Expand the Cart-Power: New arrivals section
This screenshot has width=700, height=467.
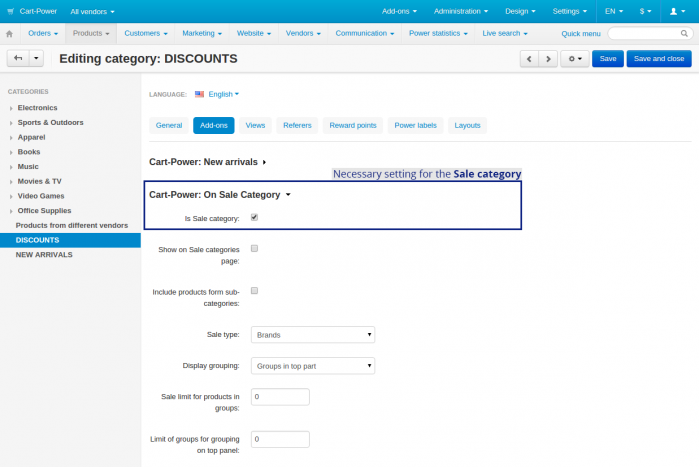pyautogui.click(x=208, y=162)
